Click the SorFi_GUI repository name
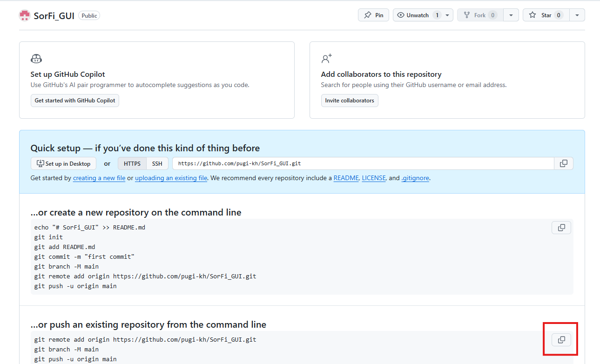Image resolution: width=600 pixels, height=364 pixels. 54,15
